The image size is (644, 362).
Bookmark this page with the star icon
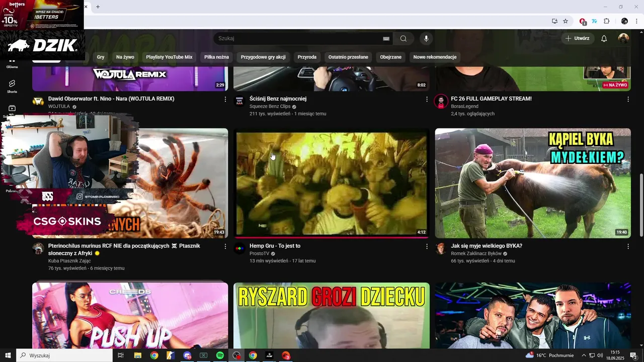pyautogui.click(x=566, y=21)
